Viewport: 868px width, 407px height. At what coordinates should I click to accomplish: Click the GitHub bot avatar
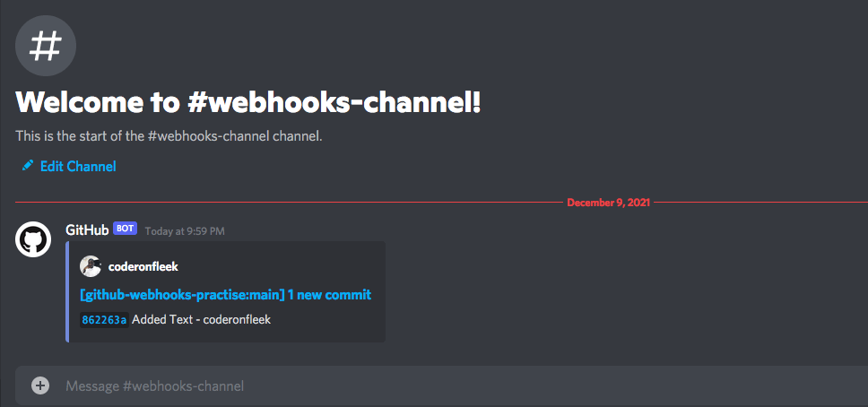(x=33, y=239)
